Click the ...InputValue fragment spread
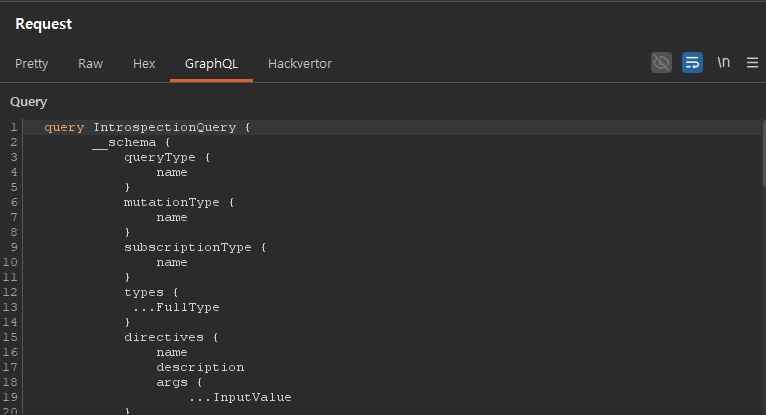This screenshot has height=415, width=766. tap(240, 397)
